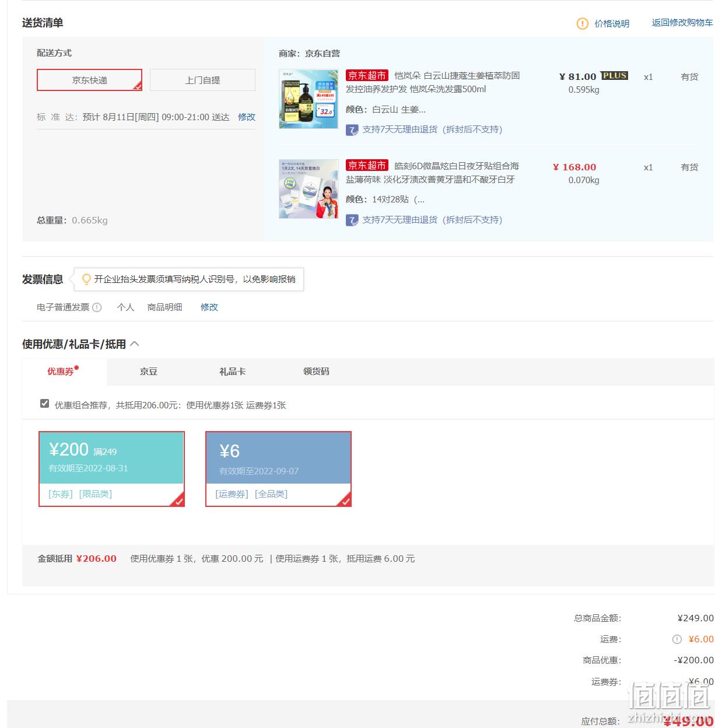715x728 pixels.
Task: Open 皓刻6D牙贴 product title link
Action: (x=433, y=173)
